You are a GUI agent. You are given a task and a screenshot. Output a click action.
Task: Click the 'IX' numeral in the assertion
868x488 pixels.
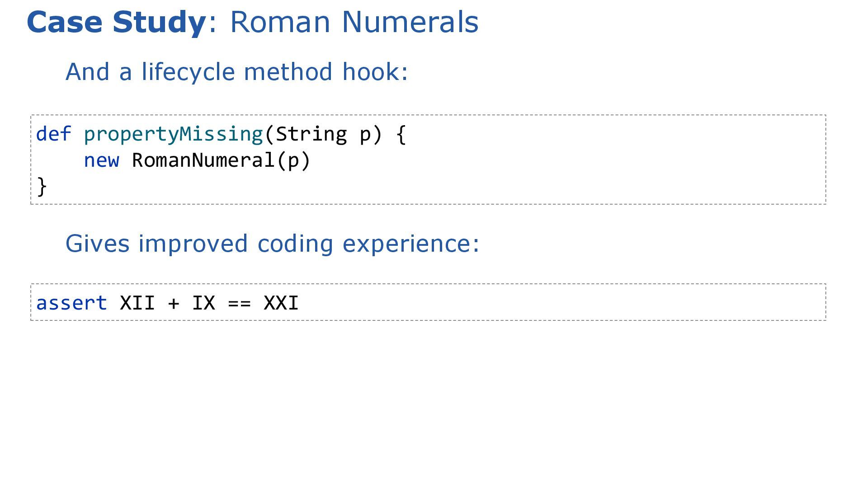pos(203,303)
